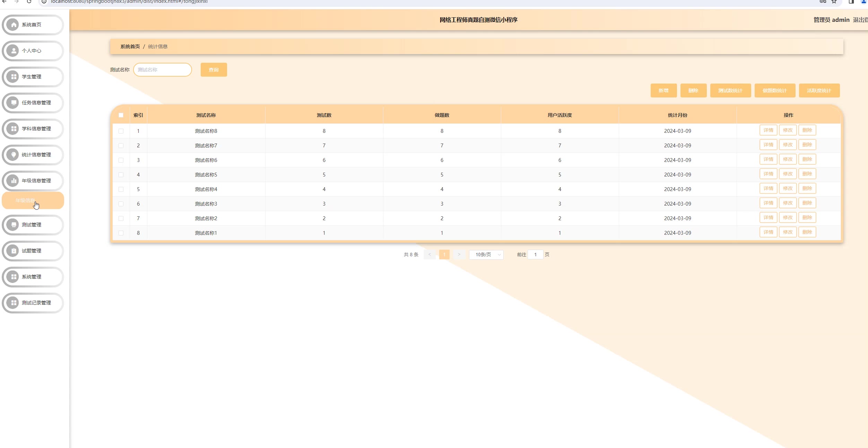Select the checkbox for 测试名称5 row

point(121,175)
